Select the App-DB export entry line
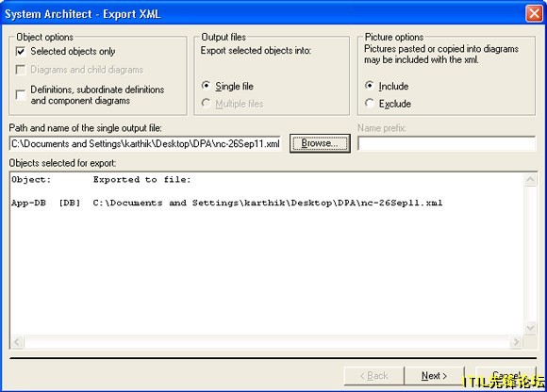Viewport: 547px width, 392px height. tap(226, 203)
